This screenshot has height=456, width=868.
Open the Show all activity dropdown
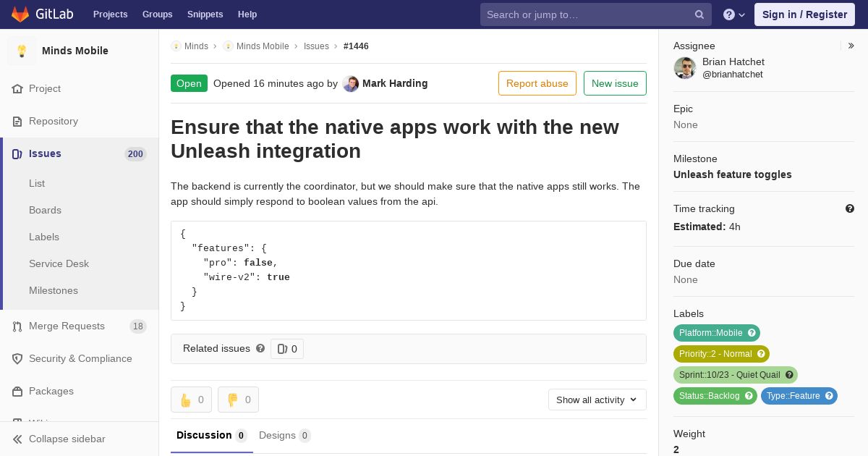point(597,400)
